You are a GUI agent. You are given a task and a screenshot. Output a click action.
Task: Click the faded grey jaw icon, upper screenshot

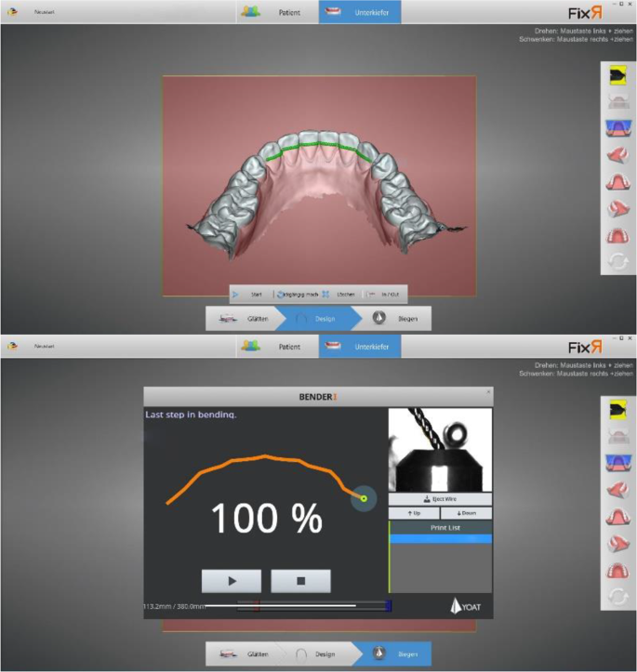click(x=617, y=102)
